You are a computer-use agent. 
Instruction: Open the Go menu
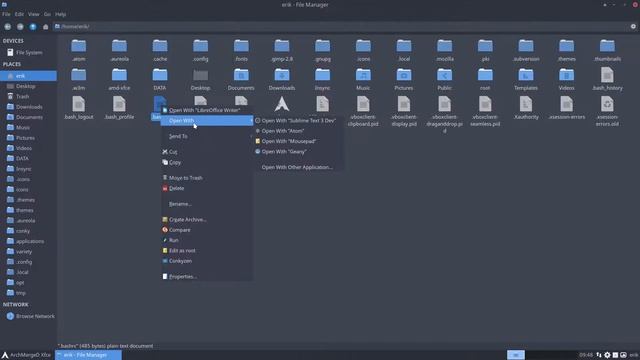[x=47, y=14]
